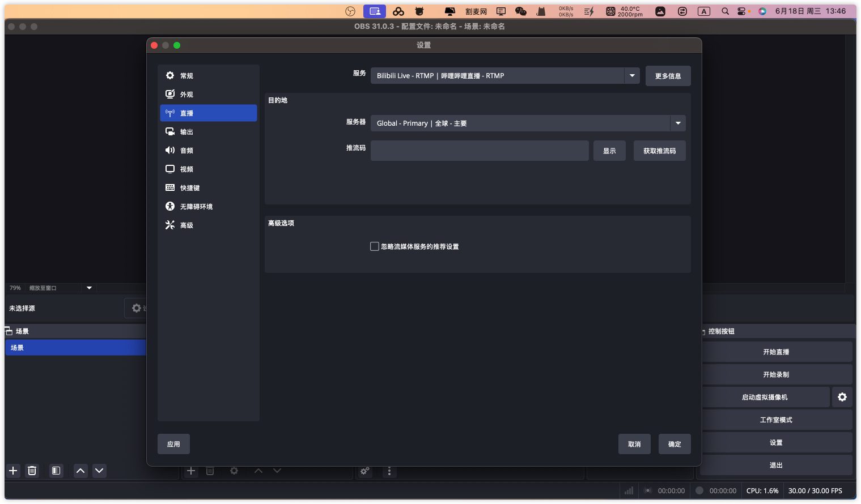Open virtual camera settings gear icon
This screenshot has height=504, width=861.
tap(842, 397)
